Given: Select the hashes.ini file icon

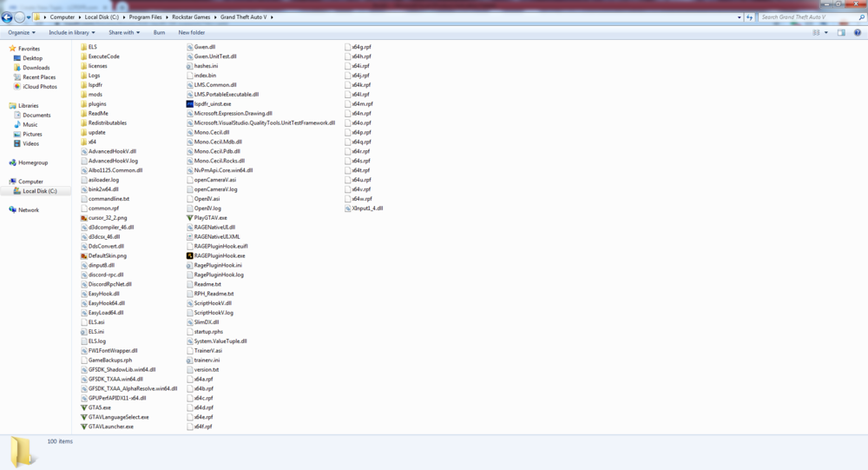Looking at the screenshot, I should 190,66.
